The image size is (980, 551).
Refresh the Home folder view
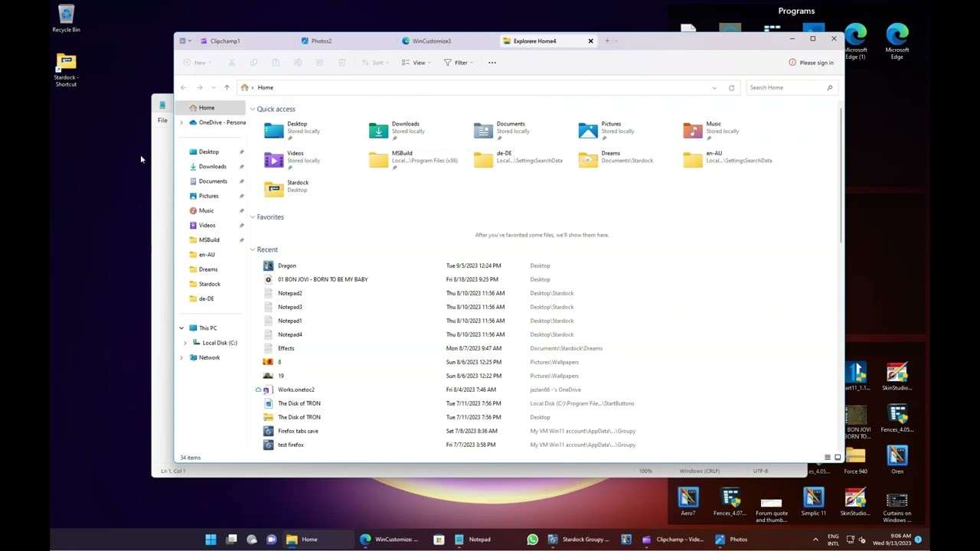click(x=731, y=87)
